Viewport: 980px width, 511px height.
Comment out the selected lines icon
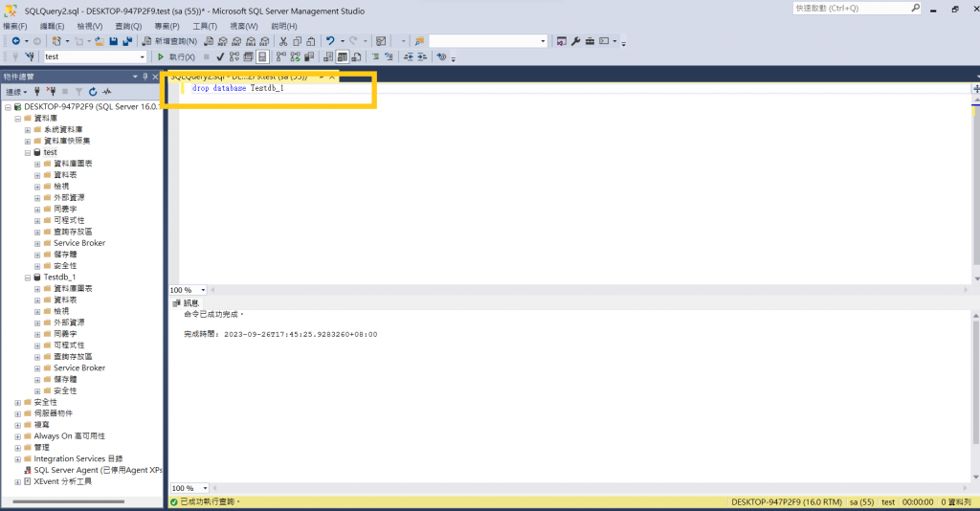375,56
